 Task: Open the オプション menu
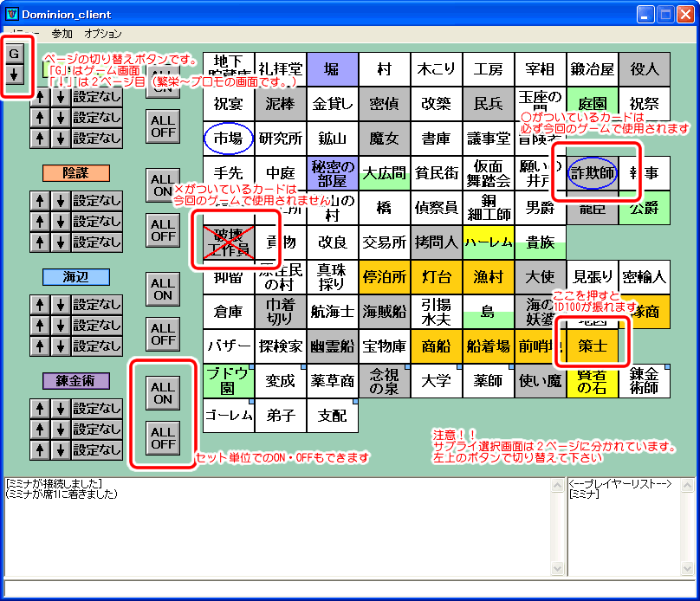click(x=103, y=34)
